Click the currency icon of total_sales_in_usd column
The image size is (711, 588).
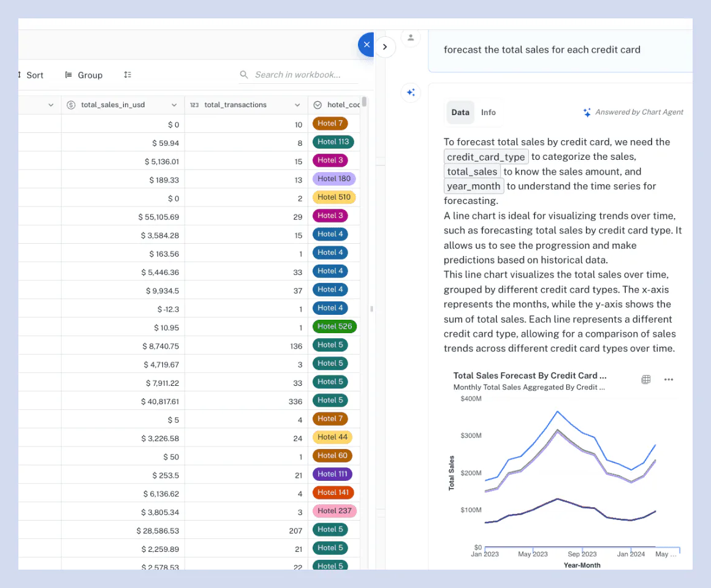click(x=70, y=105)
